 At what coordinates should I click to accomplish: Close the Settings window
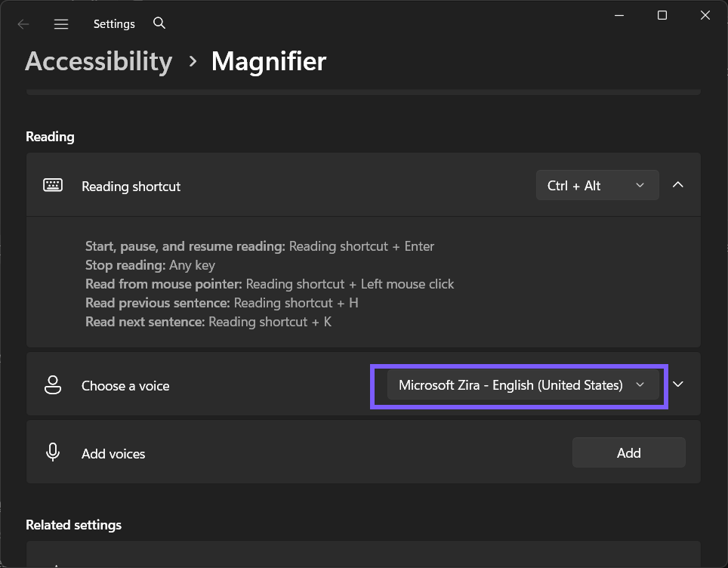pos(705,15)
